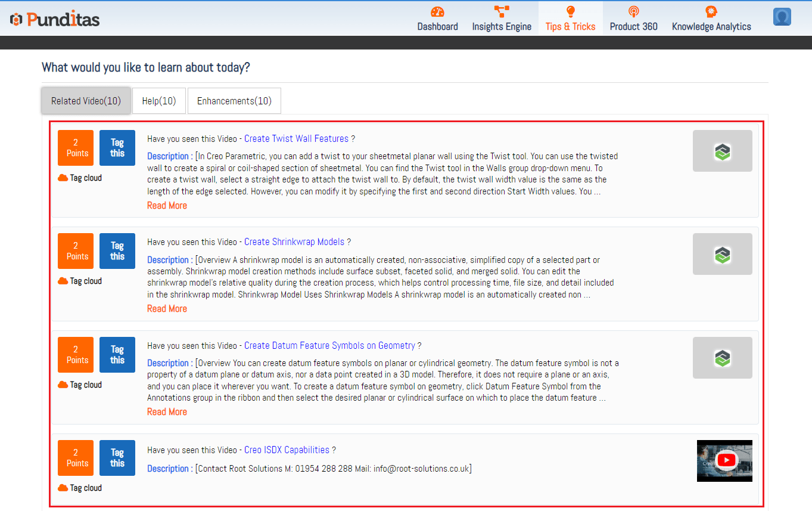Switch to the Help(10) tab
The image size is (812, 511).
[159, 101]
